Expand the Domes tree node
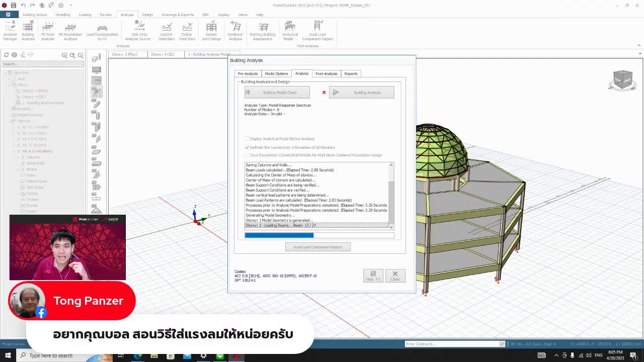This screenshot has width=644, height=362. coord(18,194)
